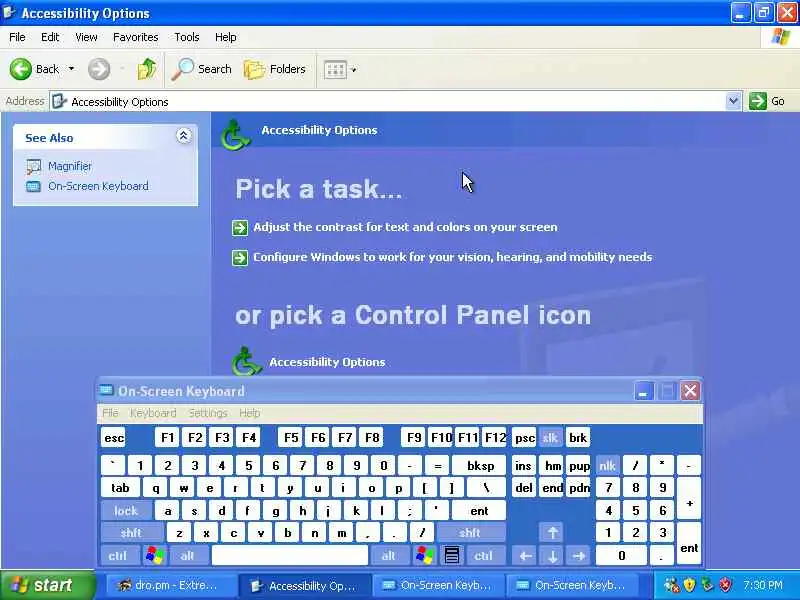The width and height of the screenshot is (800, 600).
Task: Click the 7:30 PM clock in tray
Action: pyautogui.click(x=762, y=585)
